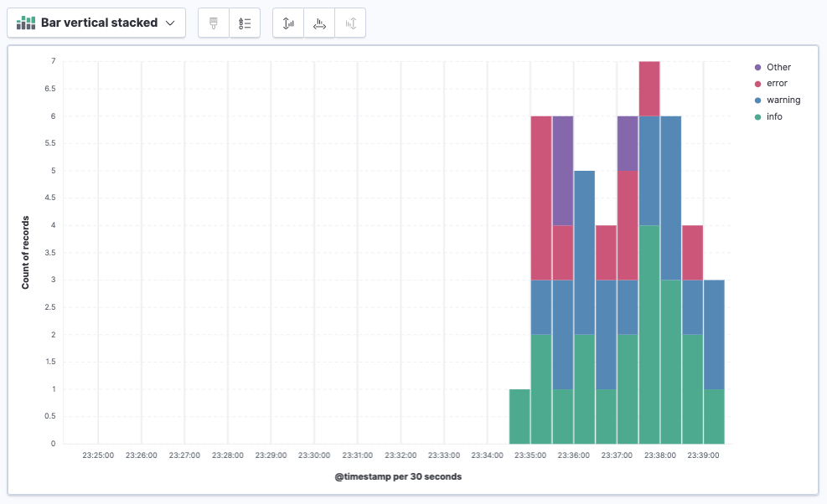Open legend settings via the list icon
The image size is (827, 504).
point(245,23)
